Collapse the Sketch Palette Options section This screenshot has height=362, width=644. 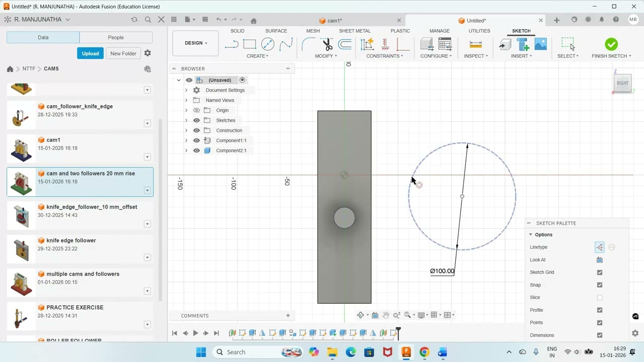[530, 235]
